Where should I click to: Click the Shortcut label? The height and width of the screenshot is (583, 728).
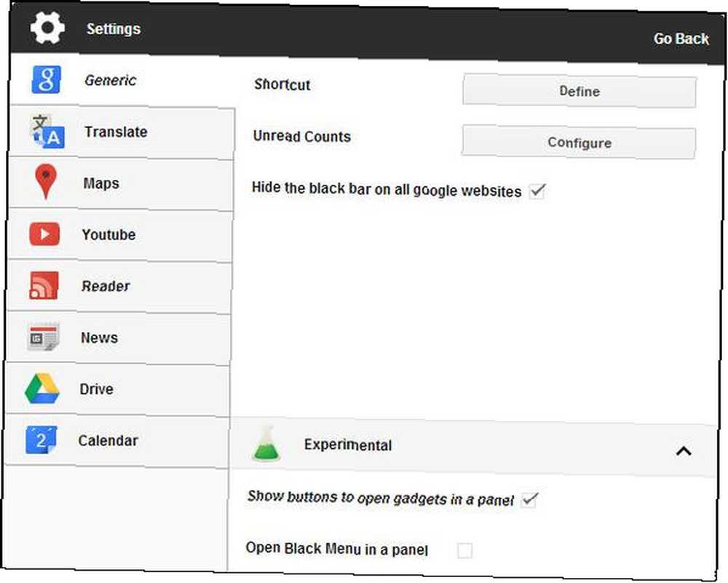pyautogui.click(x=282, y=84)
